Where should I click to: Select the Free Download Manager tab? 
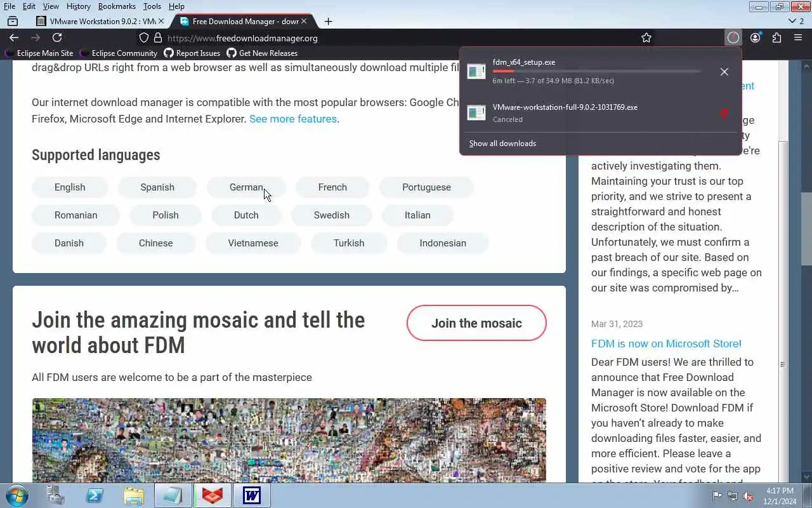point(243,21)
